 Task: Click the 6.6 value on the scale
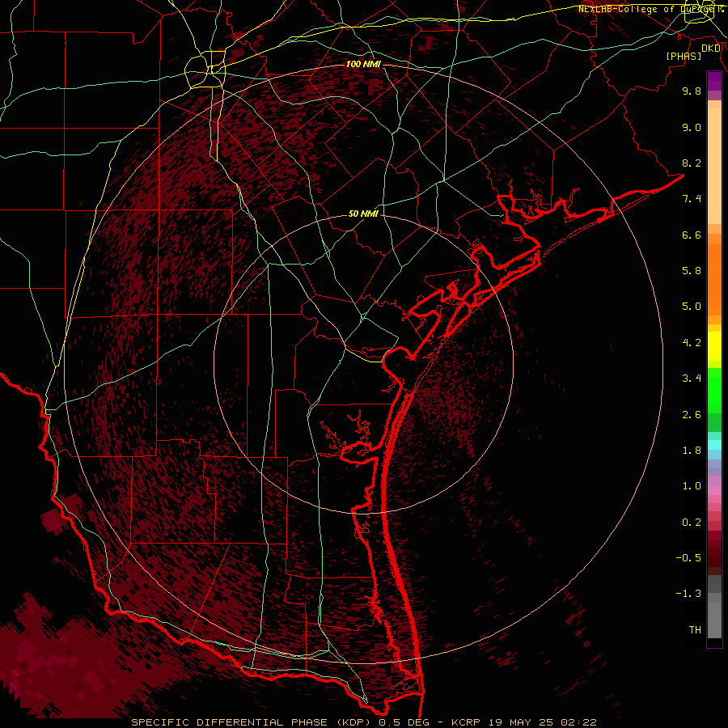click(692, 235)
